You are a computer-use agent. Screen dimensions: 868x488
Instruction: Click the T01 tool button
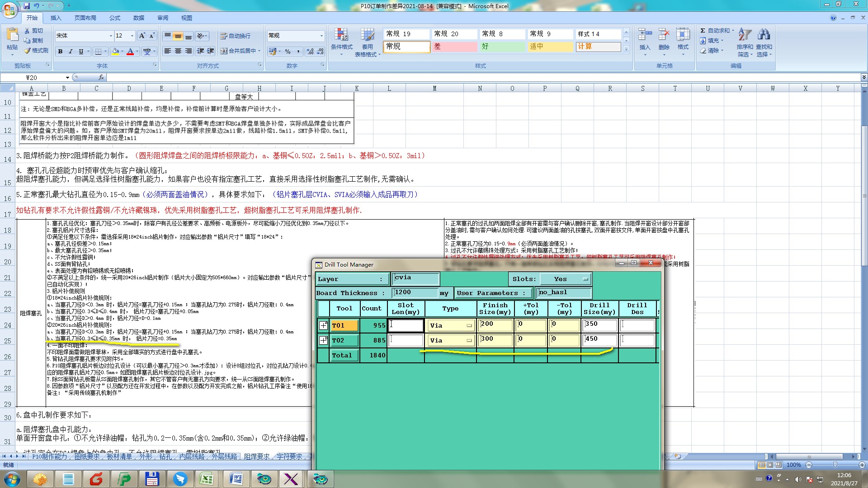[344, 325]
